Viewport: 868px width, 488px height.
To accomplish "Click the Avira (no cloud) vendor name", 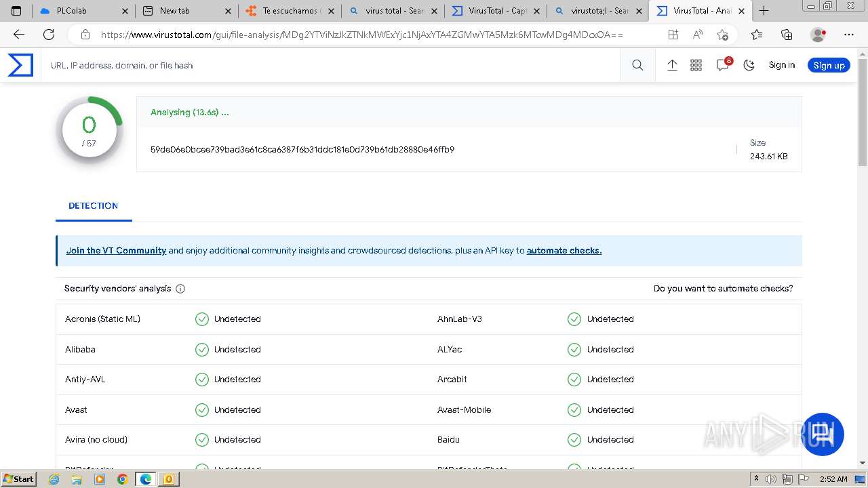I will (96, 439).
